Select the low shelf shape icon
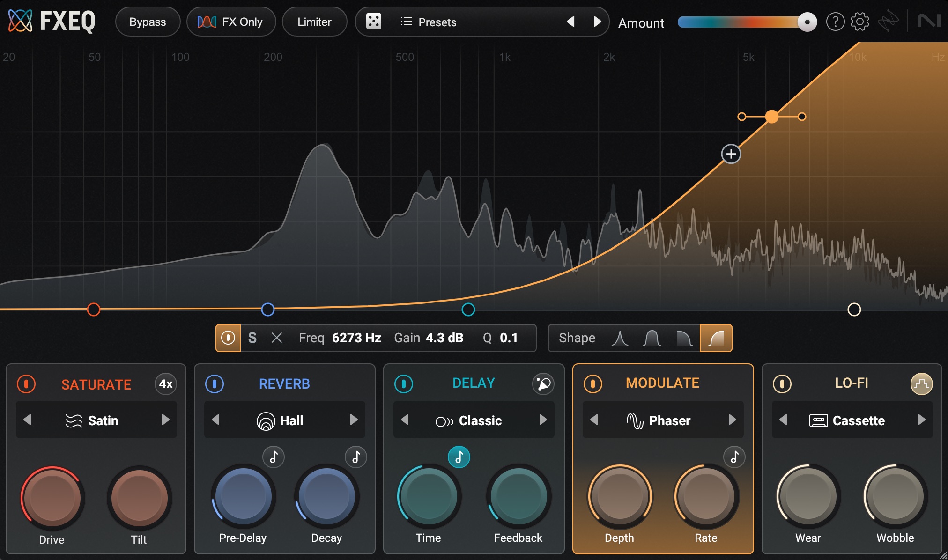The image size is (948, 560). tap(684, 338)
